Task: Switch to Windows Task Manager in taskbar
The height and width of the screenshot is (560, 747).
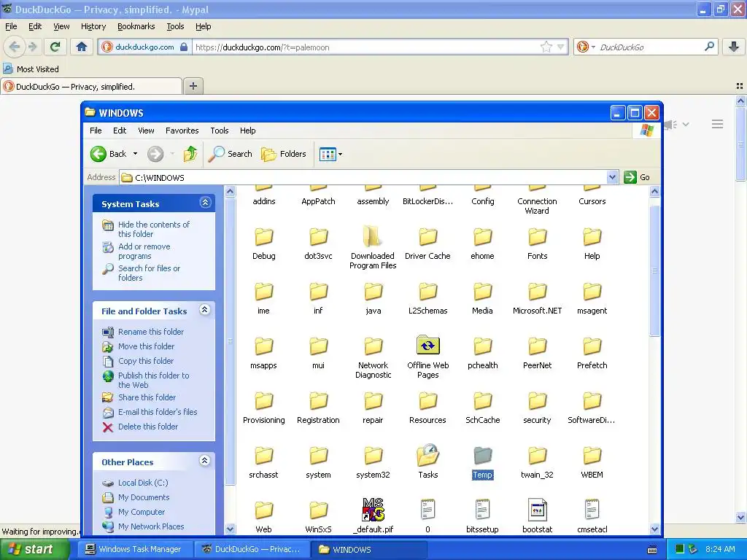Action: click(x=133, y=550)
